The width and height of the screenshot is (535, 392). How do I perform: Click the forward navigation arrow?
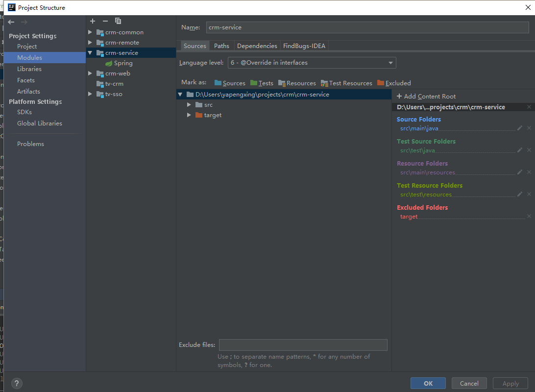[x=24, y=22]
